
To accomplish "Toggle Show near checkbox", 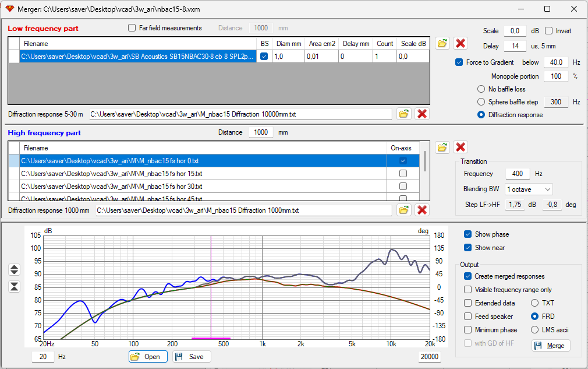I will (467, 248).
